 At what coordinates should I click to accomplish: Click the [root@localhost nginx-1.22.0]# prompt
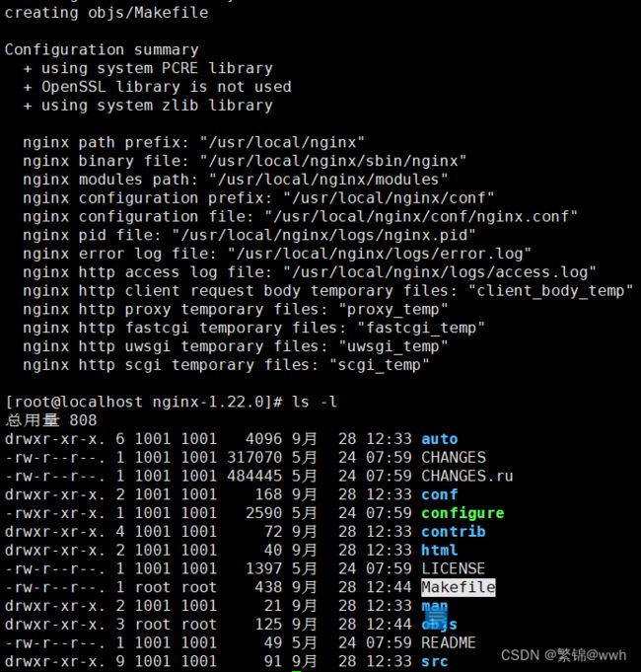click(144, 402)
